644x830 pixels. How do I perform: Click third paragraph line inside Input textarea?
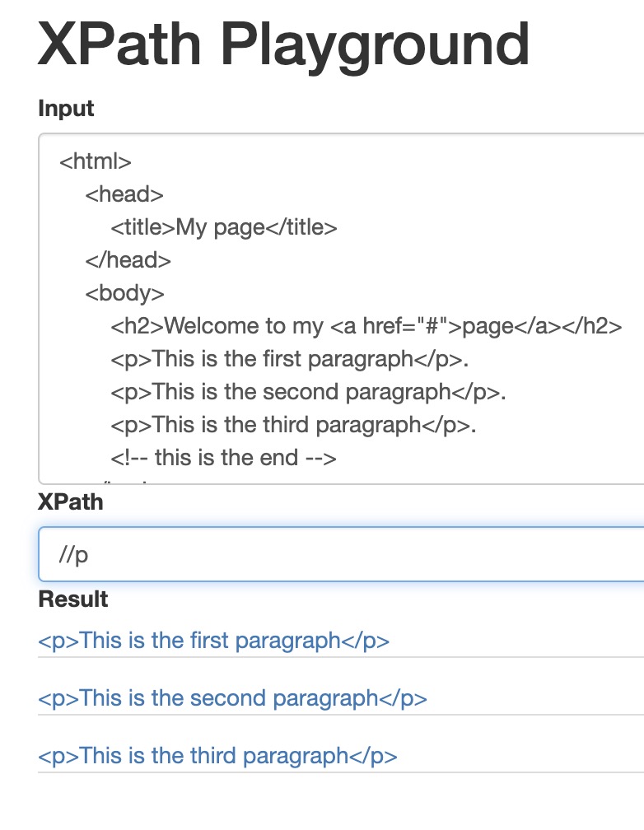(293, 425)
